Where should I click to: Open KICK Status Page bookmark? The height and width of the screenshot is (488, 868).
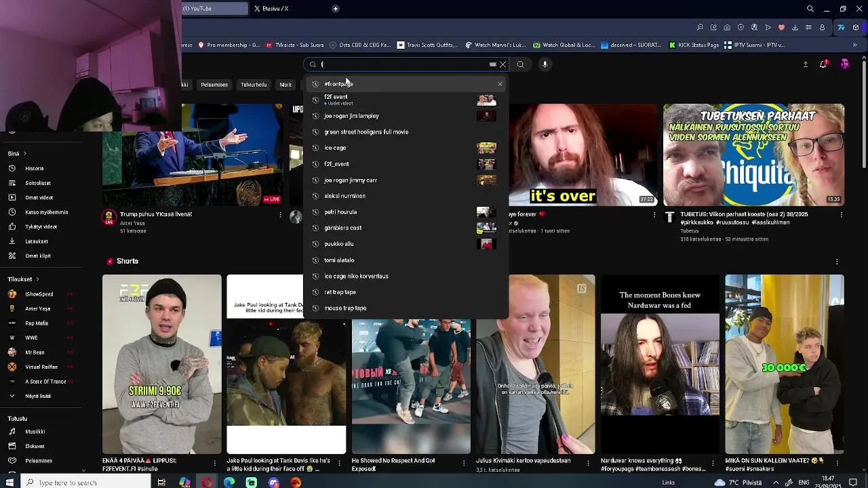pyautogui.click(x=693, y=45)
